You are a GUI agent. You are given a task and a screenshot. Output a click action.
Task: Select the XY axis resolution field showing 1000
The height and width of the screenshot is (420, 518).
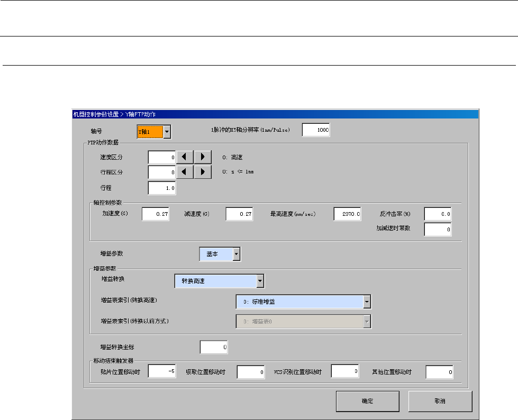click(316, 130)
